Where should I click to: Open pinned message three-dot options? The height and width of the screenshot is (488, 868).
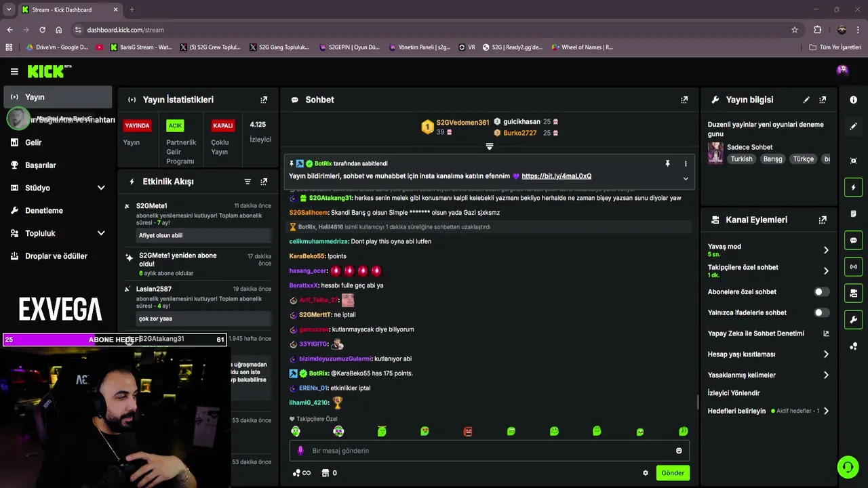[685, 163]
